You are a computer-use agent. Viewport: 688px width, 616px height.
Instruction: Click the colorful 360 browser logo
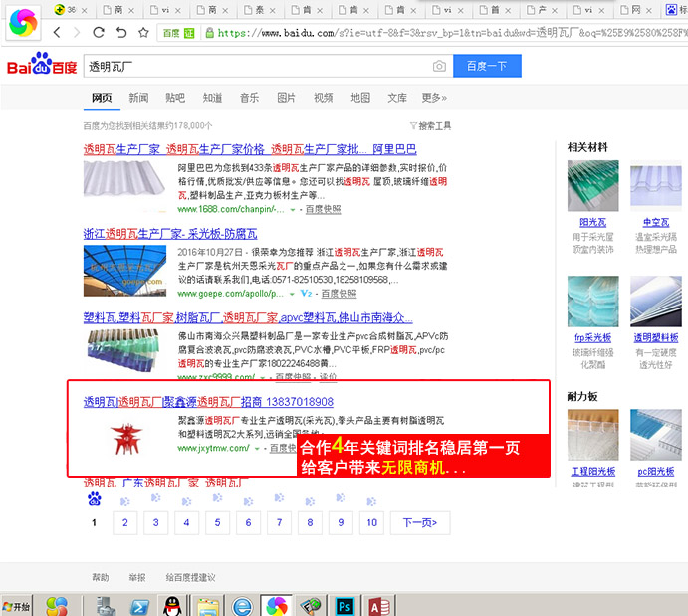tap(23, 23)
